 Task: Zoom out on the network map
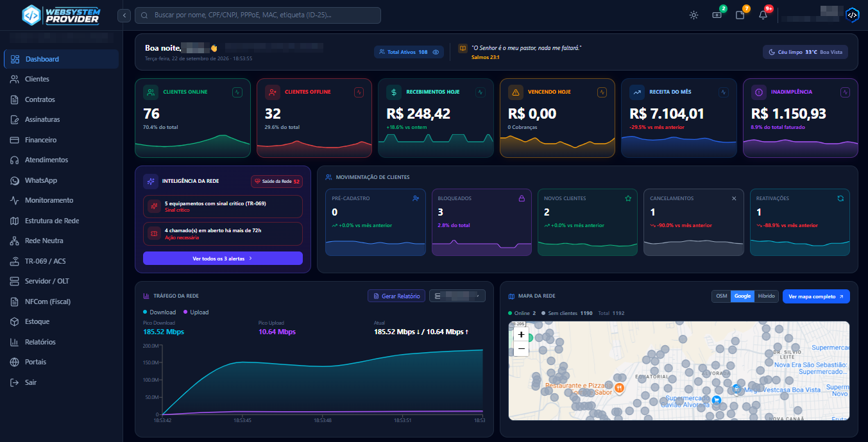click(521, 349)
